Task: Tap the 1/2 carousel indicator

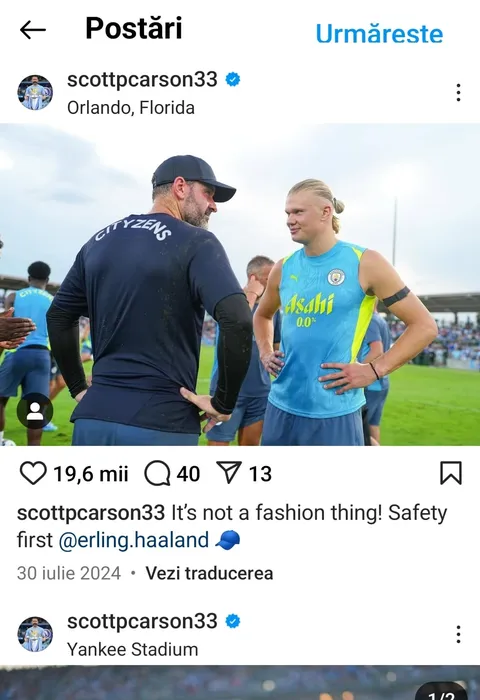Action: 441,693
